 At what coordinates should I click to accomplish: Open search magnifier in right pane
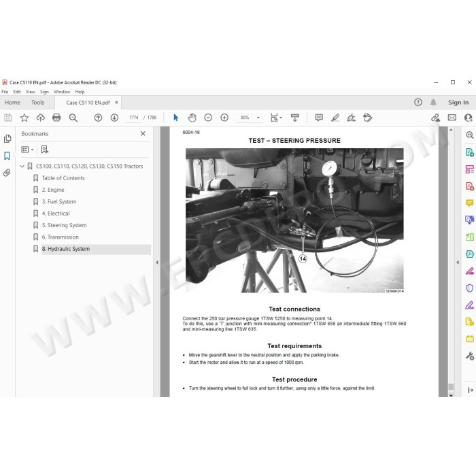470,135
